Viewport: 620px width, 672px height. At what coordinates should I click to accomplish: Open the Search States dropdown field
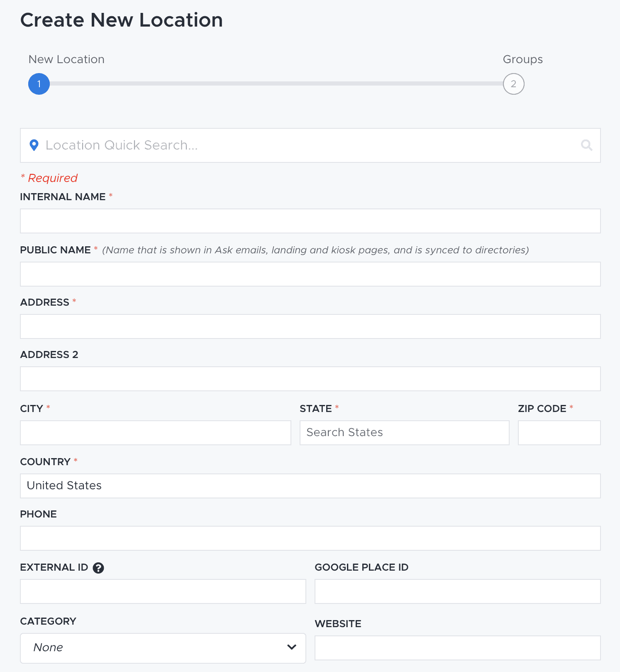click(x=404, y=433)
